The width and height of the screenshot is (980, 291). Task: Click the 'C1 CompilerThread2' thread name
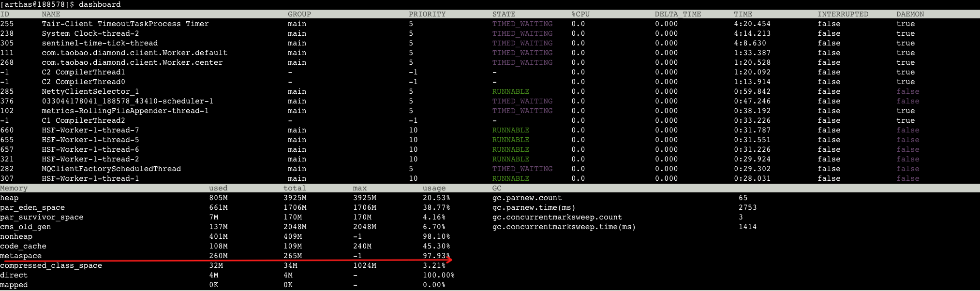pyautogui.click(x=83, y=120)
